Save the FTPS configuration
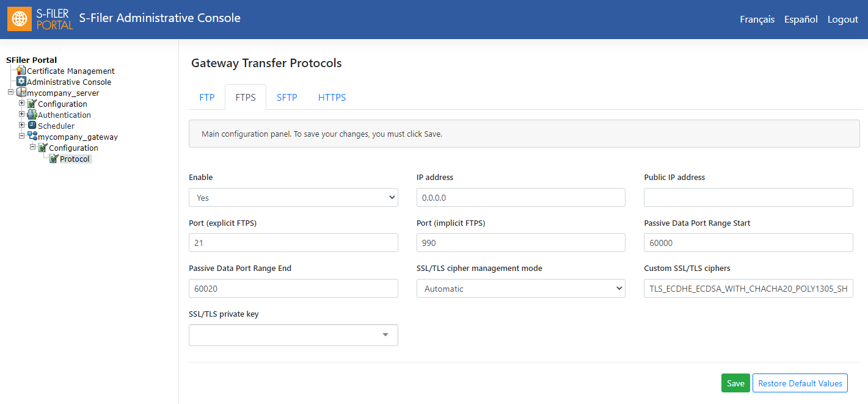Image resolution: width=868 pixels, height=404 pixels. click(735, 383)
